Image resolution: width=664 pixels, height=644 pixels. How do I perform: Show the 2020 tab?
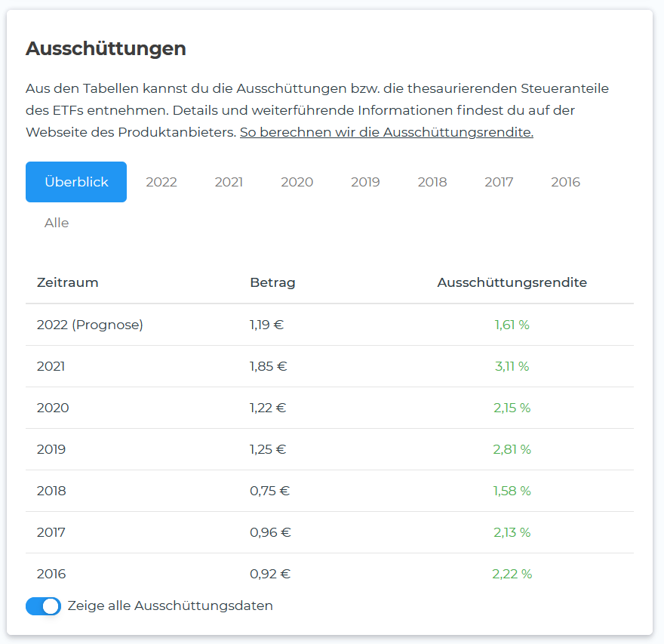click(x=297, y=182)
